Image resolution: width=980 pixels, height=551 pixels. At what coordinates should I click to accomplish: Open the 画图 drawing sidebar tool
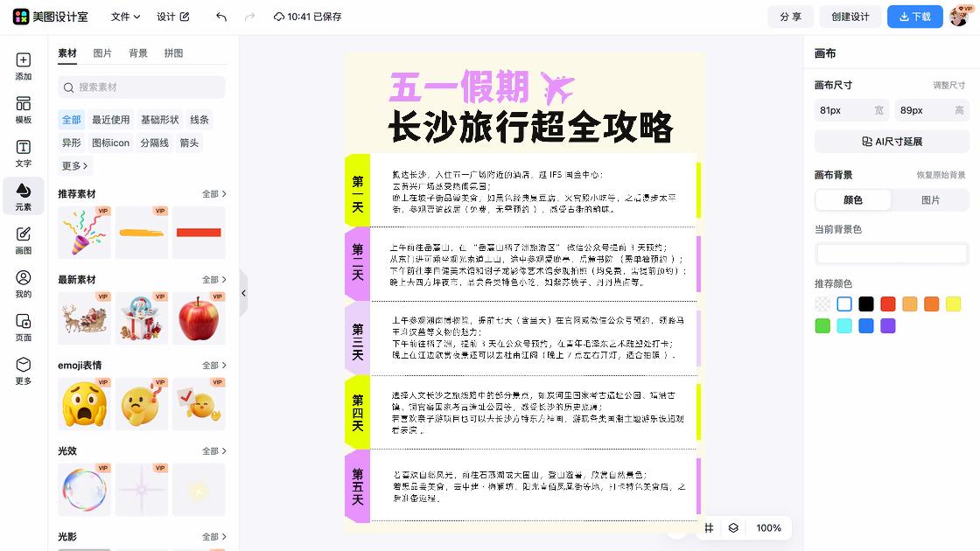coord(23,241)
